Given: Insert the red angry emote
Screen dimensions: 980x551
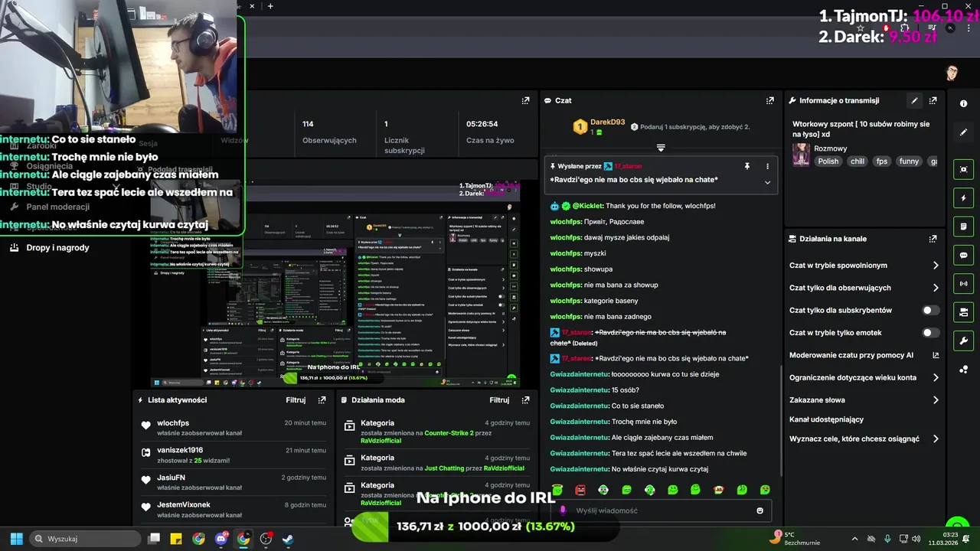Looking at the screenshot, I should 580,490.
